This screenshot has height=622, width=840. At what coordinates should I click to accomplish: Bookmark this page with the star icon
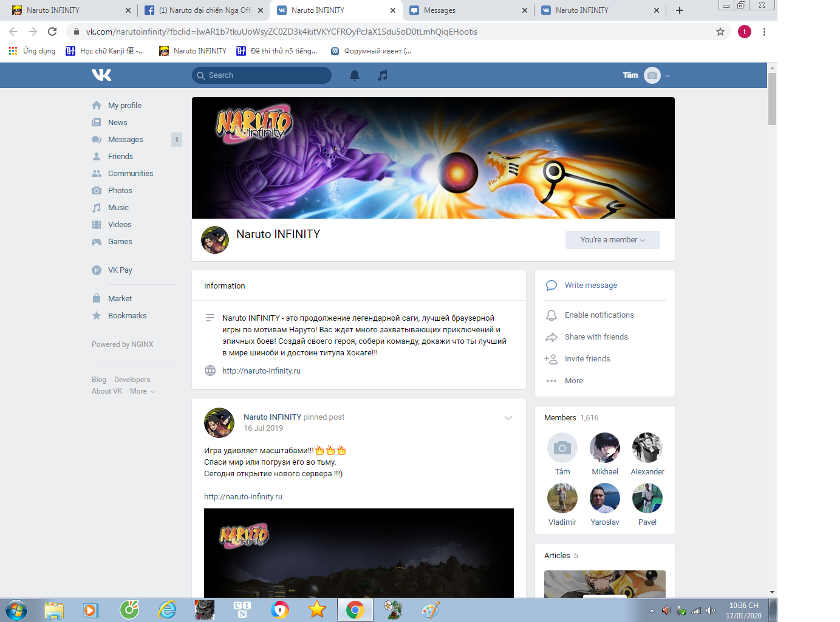pyautogui.click(x=720, y=32)
